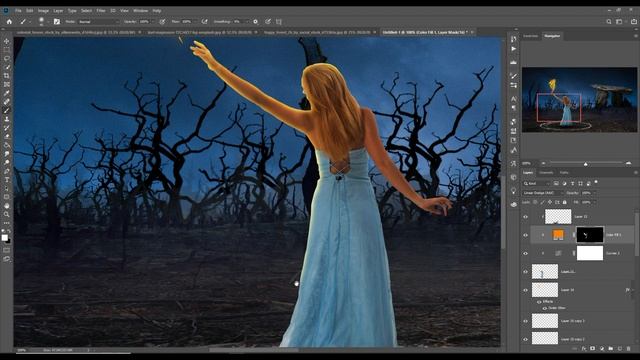Select the Clone Stamp tool

(x=7, y=119)
